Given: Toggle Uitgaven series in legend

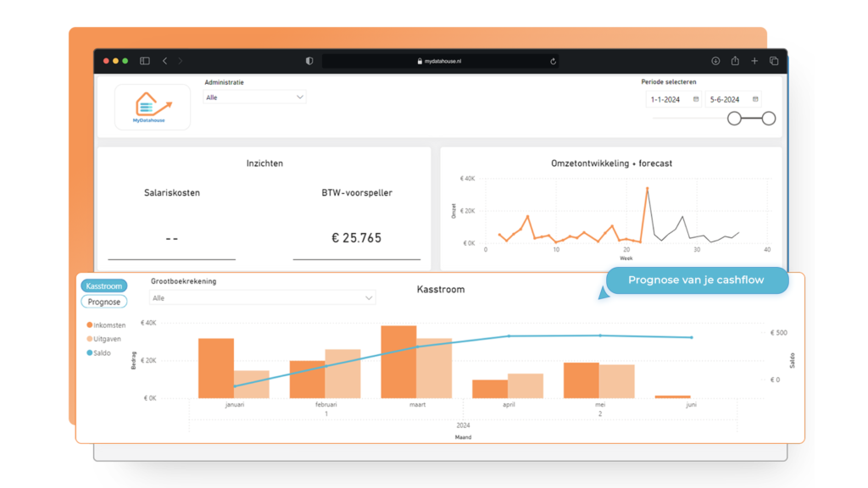Looking at the screenshot, I should 106,339.
